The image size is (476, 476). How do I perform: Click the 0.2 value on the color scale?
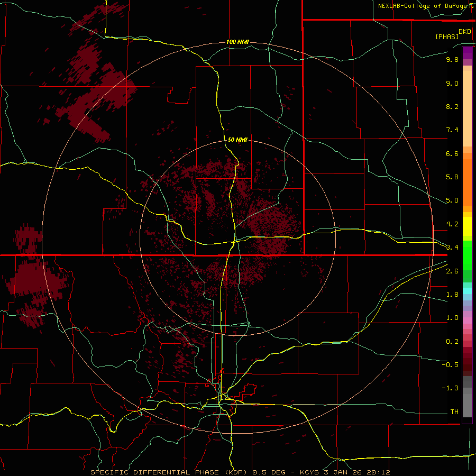coord(452,342)
